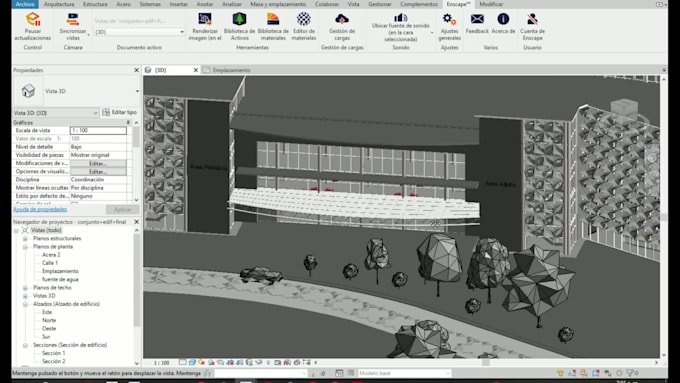Click the Aplicar button
The width and height of the screenshot is (680, 383).
(123, 210)
